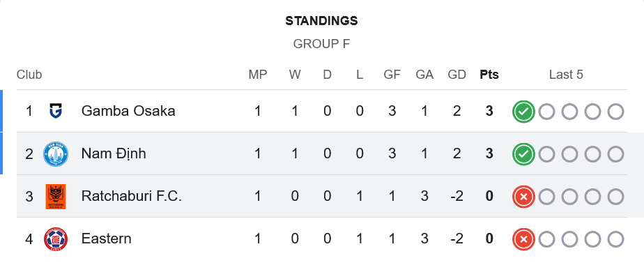Select the Ratchaburi F.C. team name
This screenshot has width=644, height=272.
pos(132,197)
